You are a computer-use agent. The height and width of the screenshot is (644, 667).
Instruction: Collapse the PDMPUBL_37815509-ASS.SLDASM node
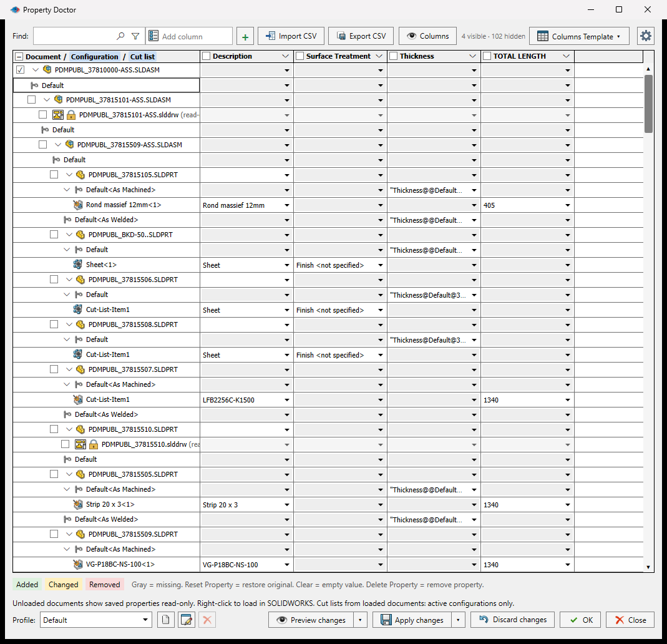click(x=58, y=145)
